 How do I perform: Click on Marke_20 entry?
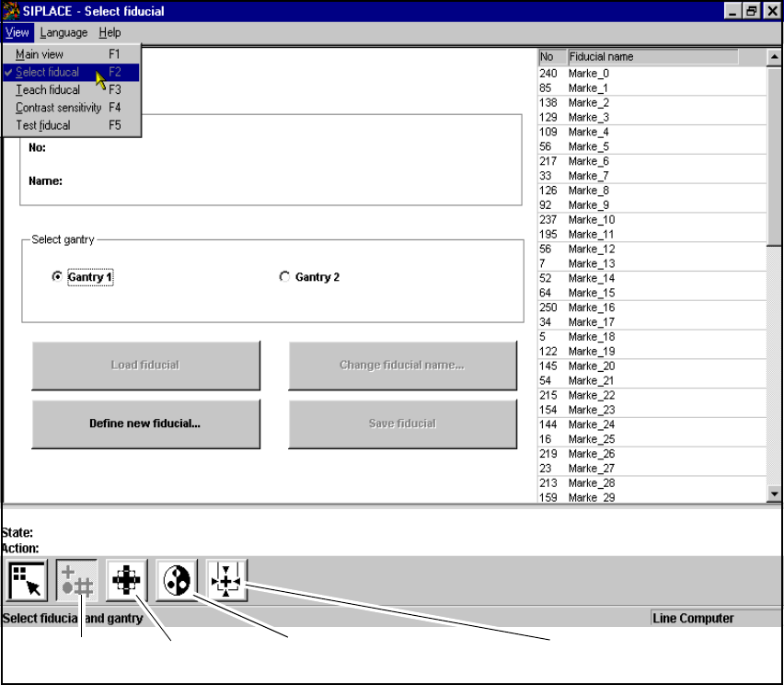click(652, 366)
